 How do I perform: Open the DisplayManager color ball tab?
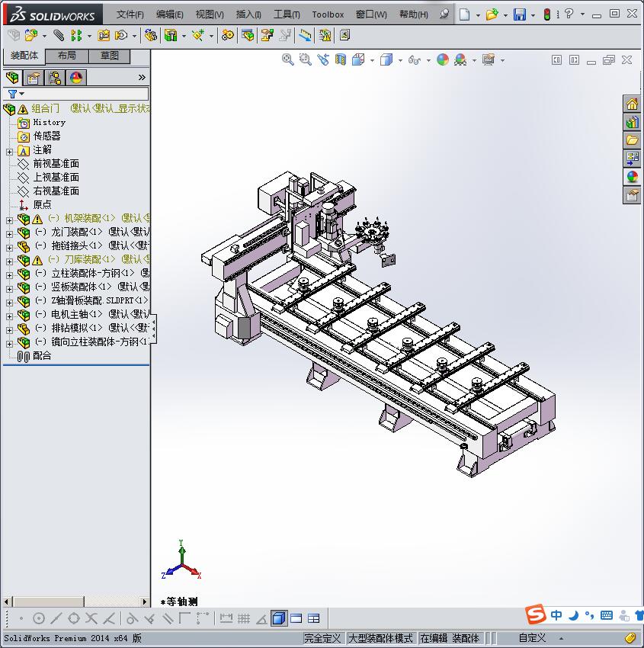(76, 78)
